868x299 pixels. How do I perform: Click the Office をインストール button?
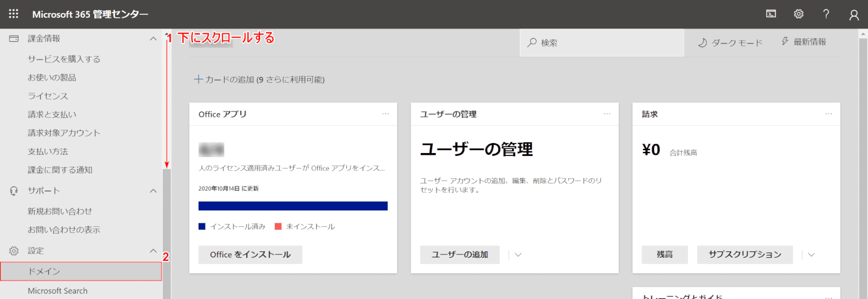point(250,254)
